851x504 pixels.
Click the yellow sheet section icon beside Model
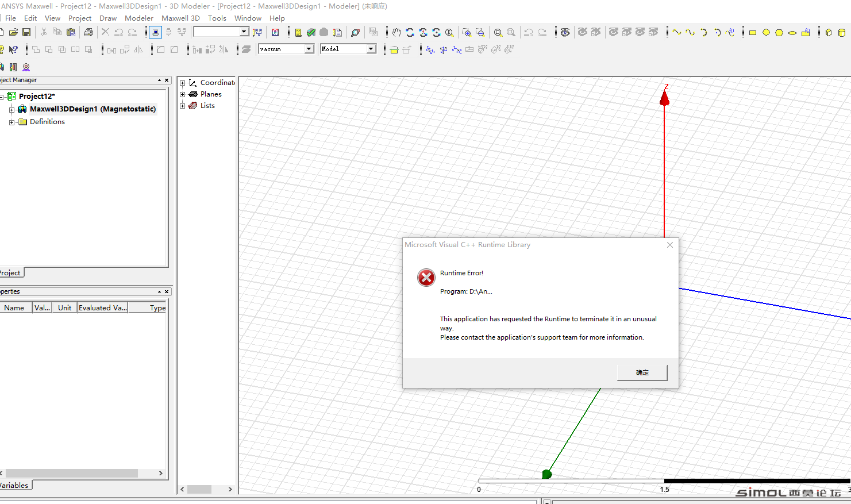pos(394,49)
